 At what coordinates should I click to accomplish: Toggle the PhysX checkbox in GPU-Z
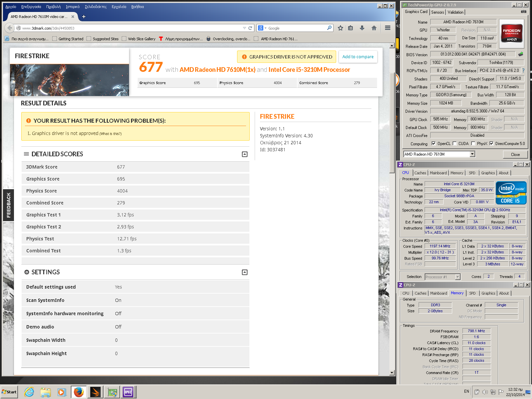pyautogui.click(x=473, y=144)
